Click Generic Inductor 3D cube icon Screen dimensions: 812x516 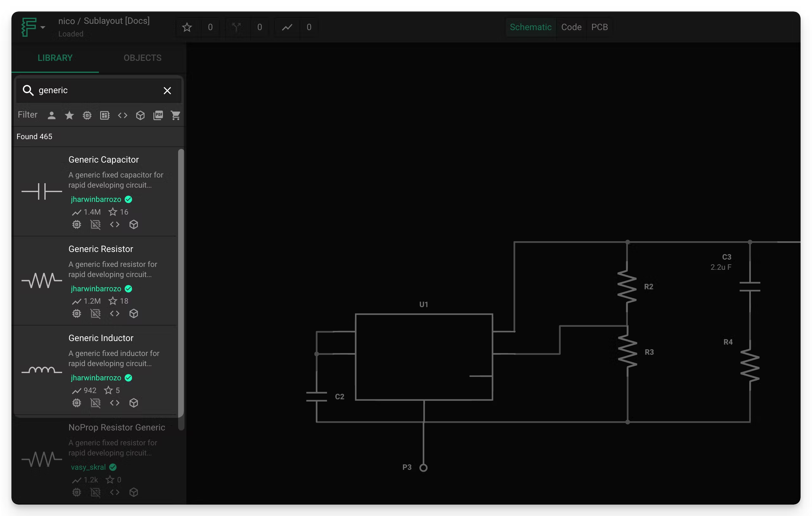pyautogui.click(x=133, y=403)
